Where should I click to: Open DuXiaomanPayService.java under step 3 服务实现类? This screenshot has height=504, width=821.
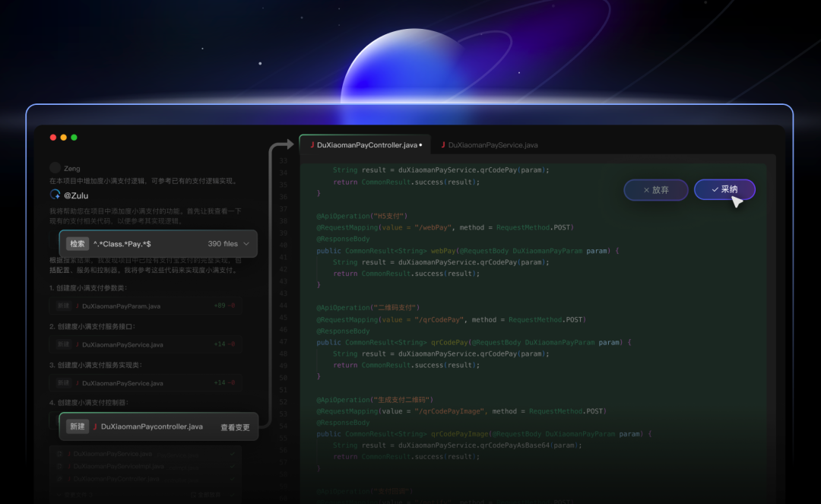(145, 383)
